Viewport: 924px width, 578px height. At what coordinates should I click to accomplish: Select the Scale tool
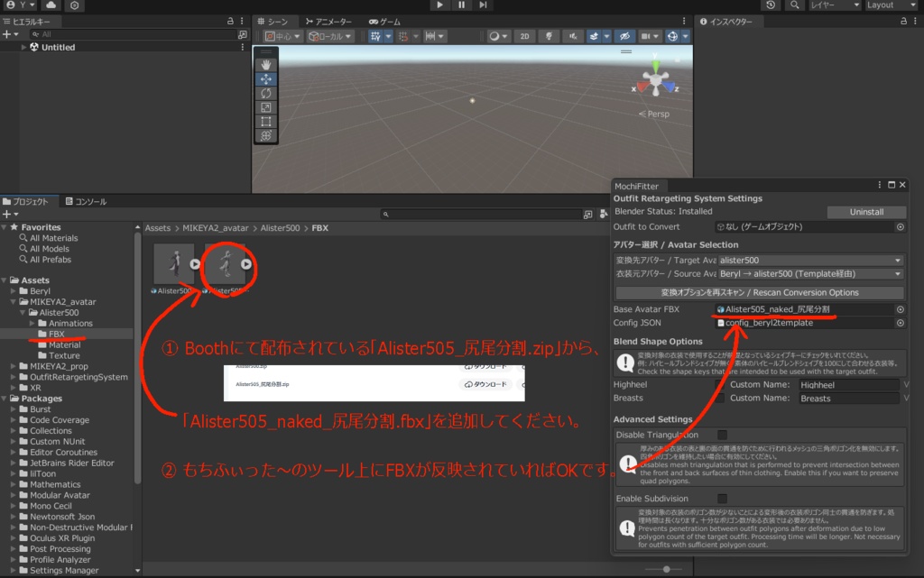point(266,107)
